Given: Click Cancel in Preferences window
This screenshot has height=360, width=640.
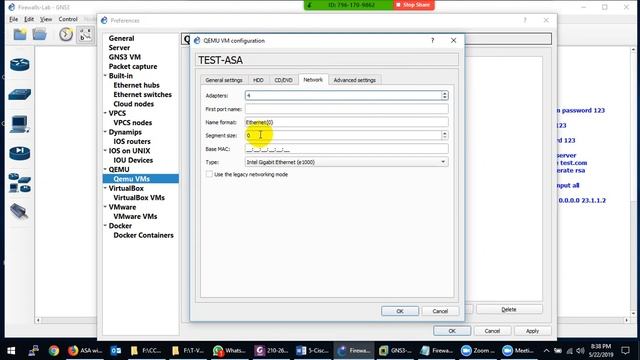Looking at the screenshot, I should pyautogui.click(x=492, y=331).
